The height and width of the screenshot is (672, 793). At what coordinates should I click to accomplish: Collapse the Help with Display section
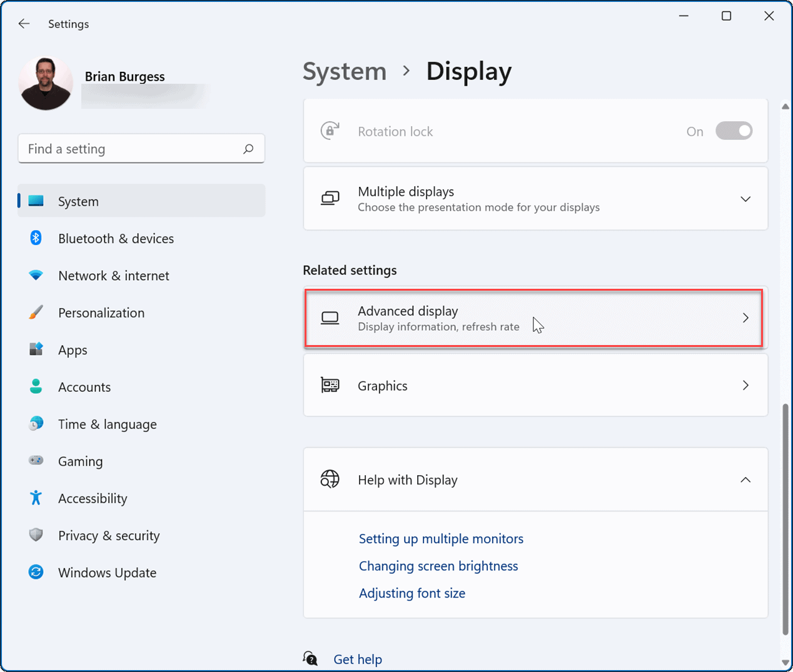point(745,479)
